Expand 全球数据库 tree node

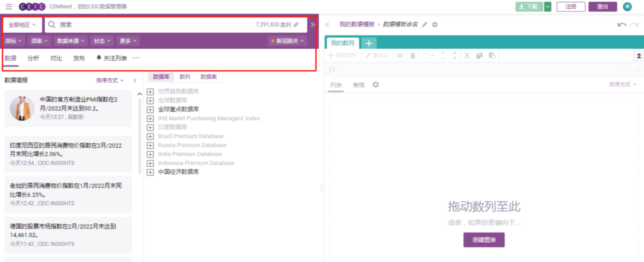150,101
